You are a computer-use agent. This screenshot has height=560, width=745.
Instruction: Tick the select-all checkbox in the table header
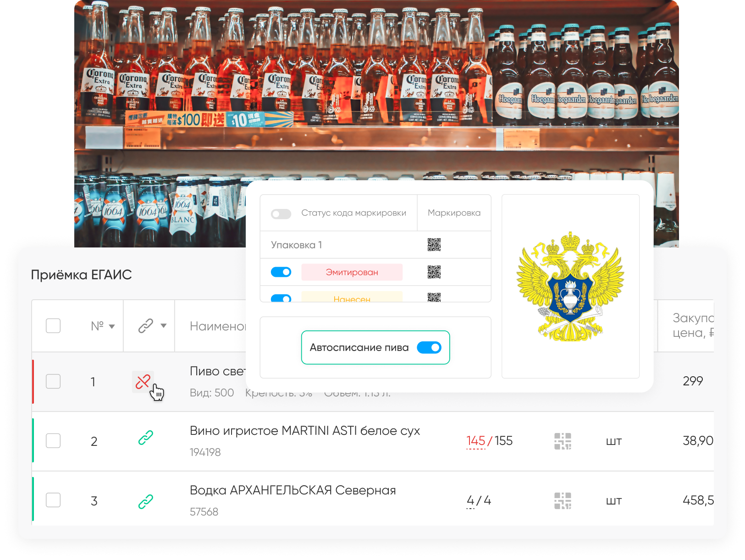(53, 326)
